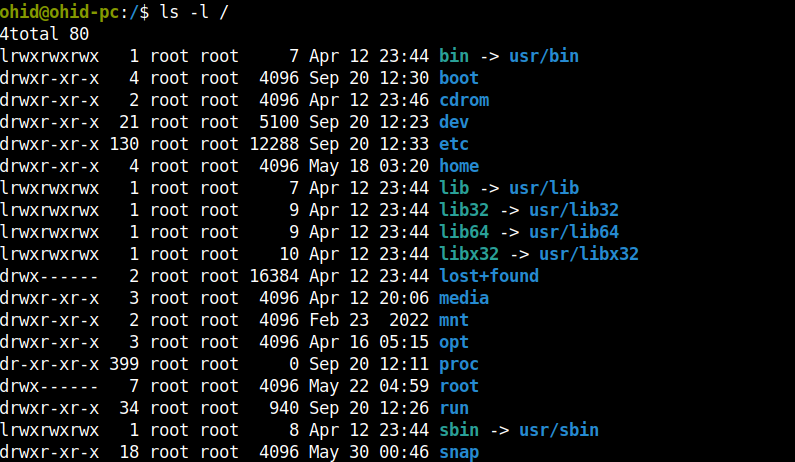The width and height of the screenshot is (795, 462).
Task: Click the ls -l / command text
Action: (x=194, y=12)
